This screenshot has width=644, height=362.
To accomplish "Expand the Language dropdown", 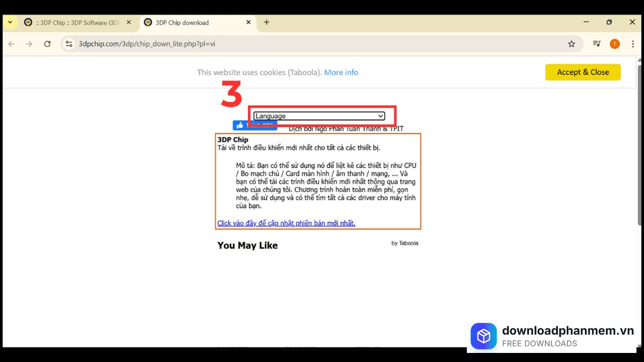I will (319, 116).
